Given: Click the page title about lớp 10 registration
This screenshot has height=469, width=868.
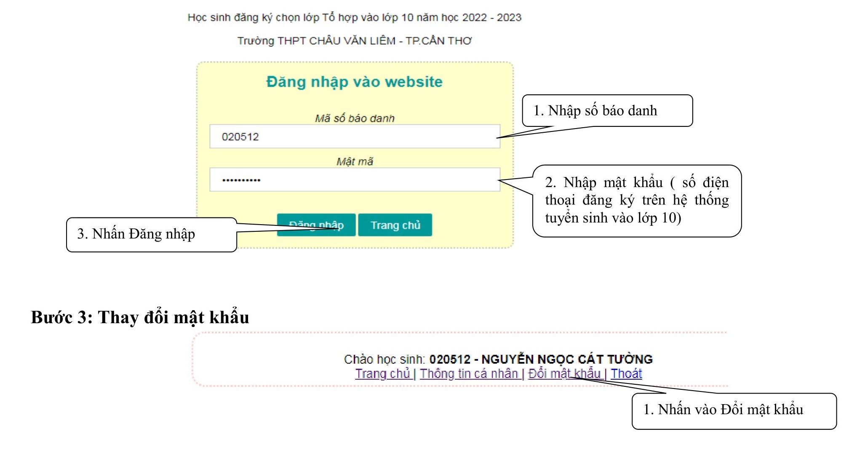Looking at the screenshot, I should [354, 18].
